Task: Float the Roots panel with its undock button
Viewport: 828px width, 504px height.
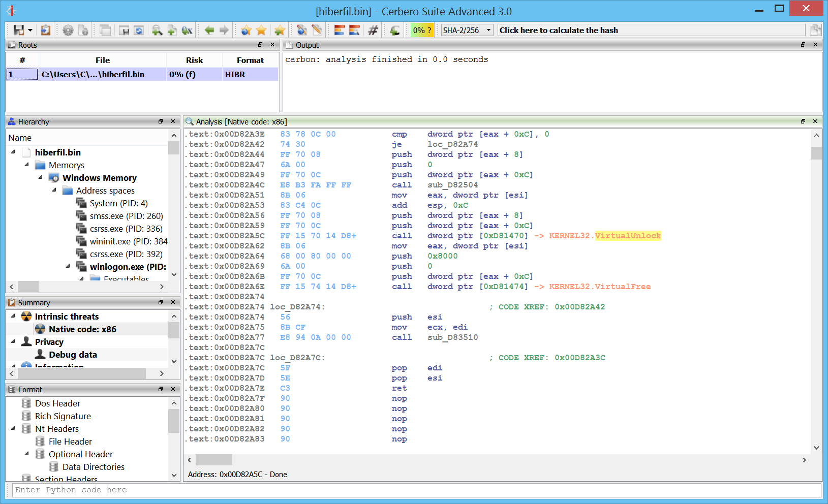Action: pyautogui.click(x=260, y=45)
